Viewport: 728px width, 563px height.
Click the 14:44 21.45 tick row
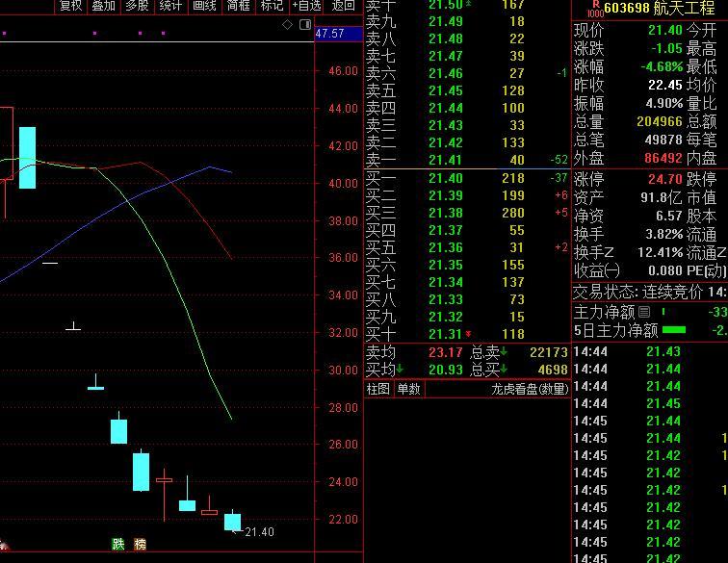[x=650, y=403]
